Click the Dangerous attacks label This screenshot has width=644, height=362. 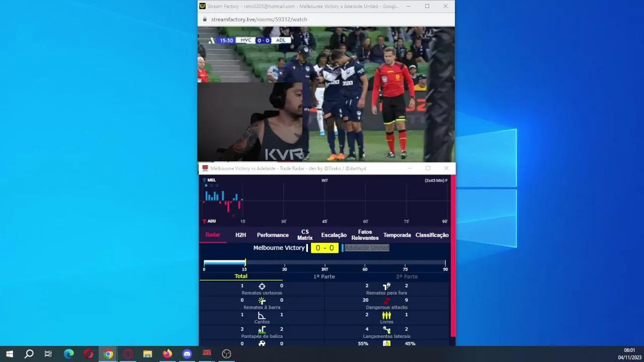pos(386,307)
